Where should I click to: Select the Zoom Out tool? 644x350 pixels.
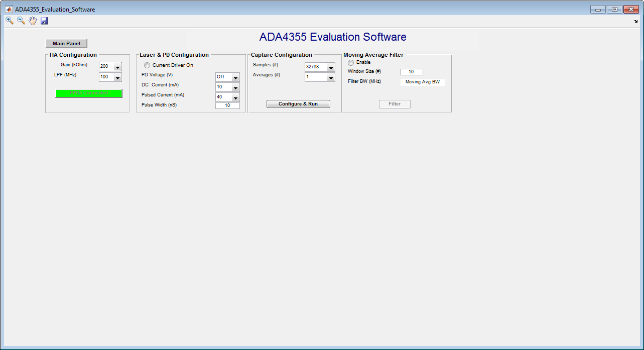coord(21,20)
